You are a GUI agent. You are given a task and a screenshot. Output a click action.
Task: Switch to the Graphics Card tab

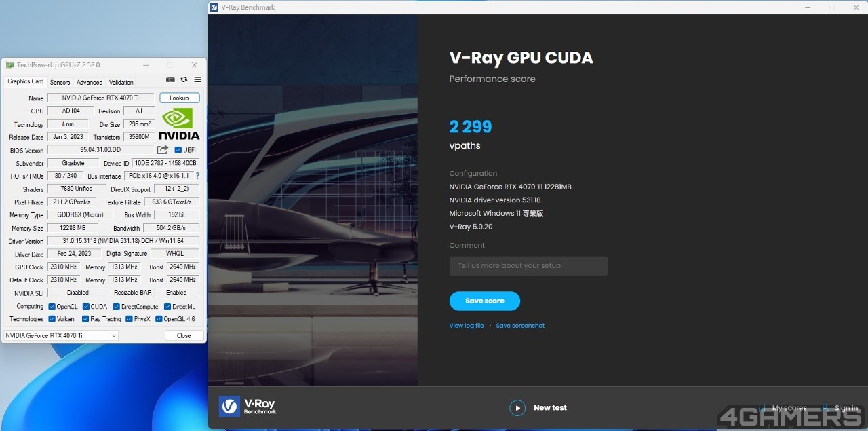point(26,81)
